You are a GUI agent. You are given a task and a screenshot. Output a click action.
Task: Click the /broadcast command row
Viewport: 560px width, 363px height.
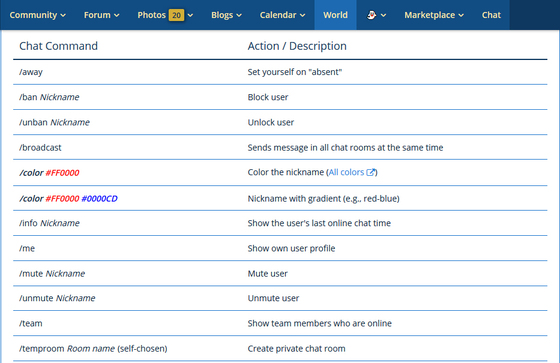click(280, 147)
